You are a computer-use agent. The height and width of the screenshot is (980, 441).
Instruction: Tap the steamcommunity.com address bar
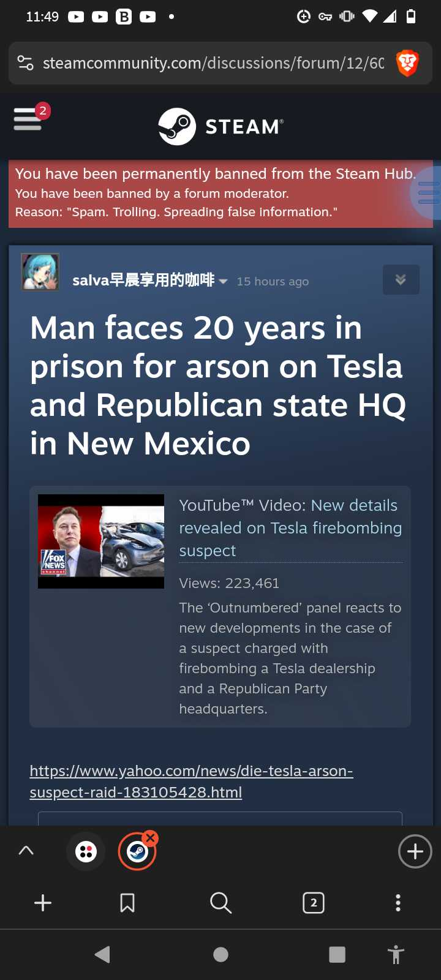click(213, 63)
